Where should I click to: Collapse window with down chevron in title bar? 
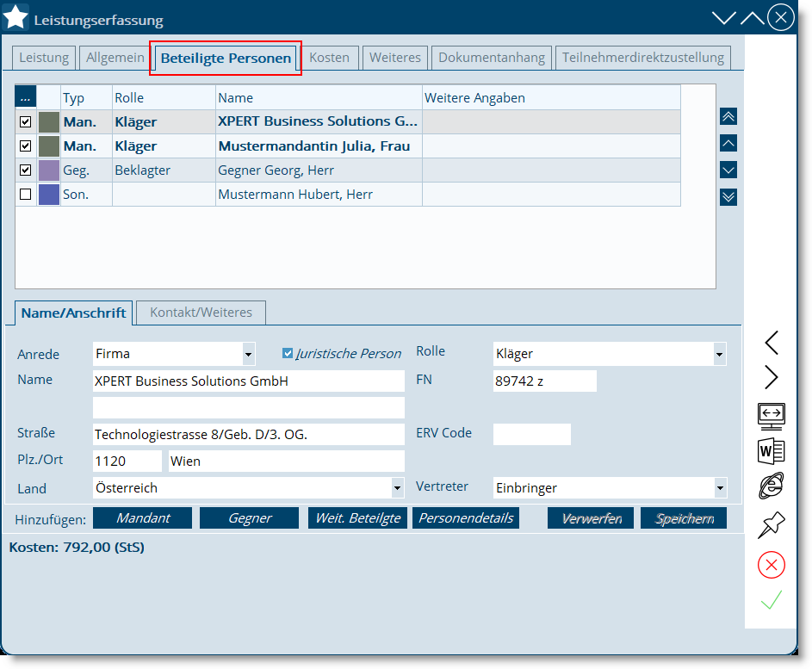click(723, 19)
